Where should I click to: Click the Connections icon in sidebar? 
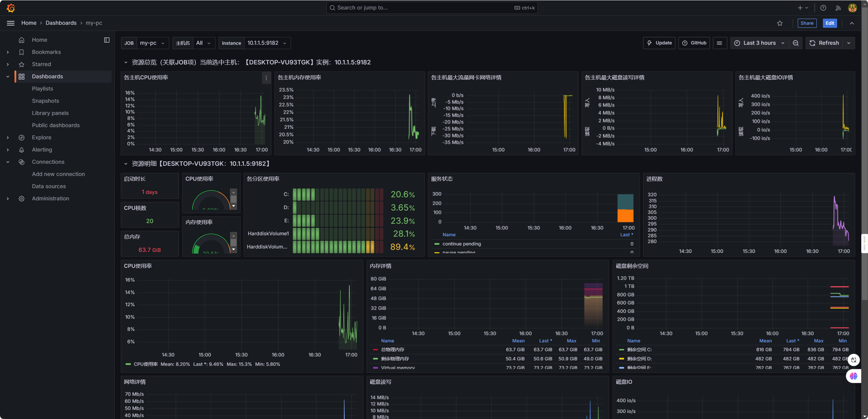tap(21, 162)
